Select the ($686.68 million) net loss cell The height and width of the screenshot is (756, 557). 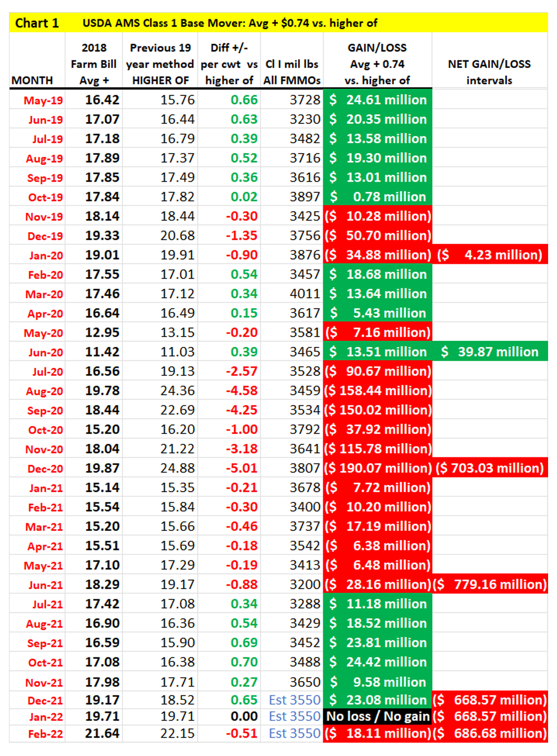pos(489,734)
